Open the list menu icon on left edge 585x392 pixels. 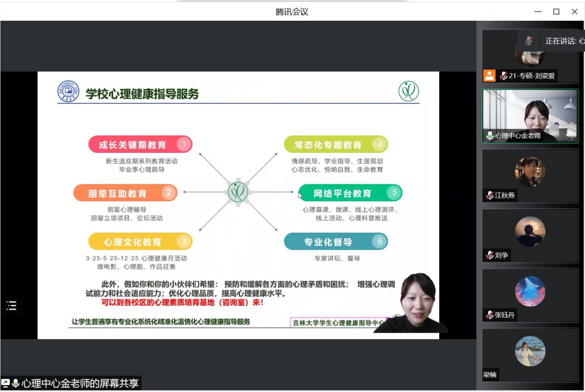12,305
